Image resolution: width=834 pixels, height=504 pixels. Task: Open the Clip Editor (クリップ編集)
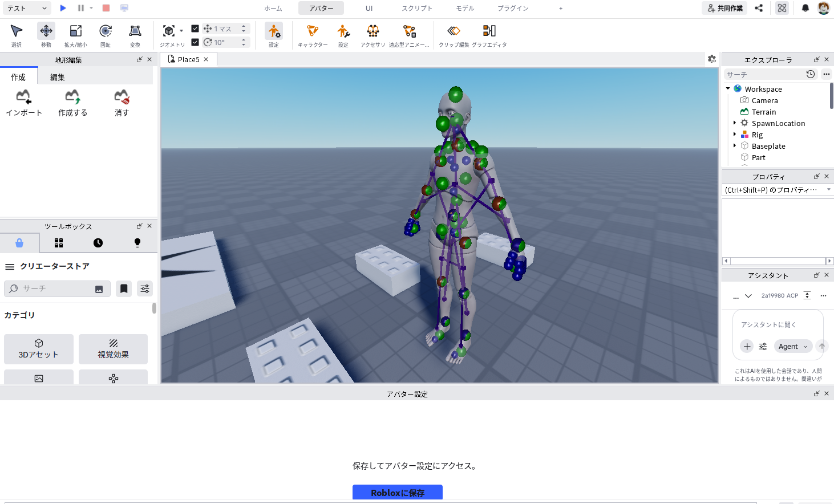click(454, 35)
